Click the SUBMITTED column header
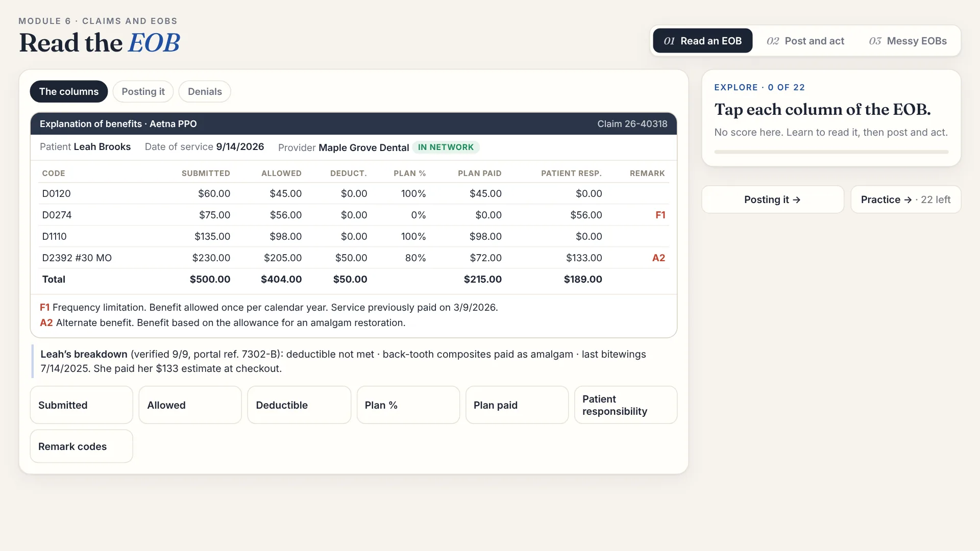The image size is (980, 551). [x=206, y=173]
